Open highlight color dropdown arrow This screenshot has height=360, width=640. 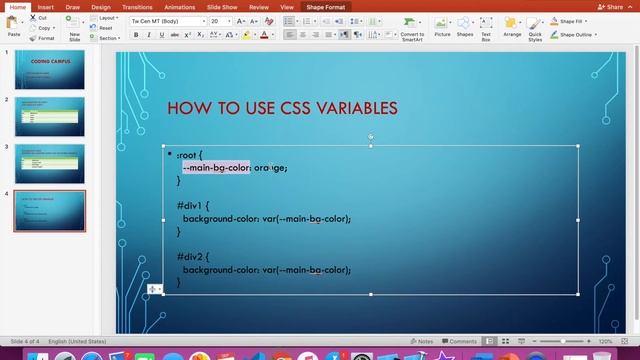(255, 35)
